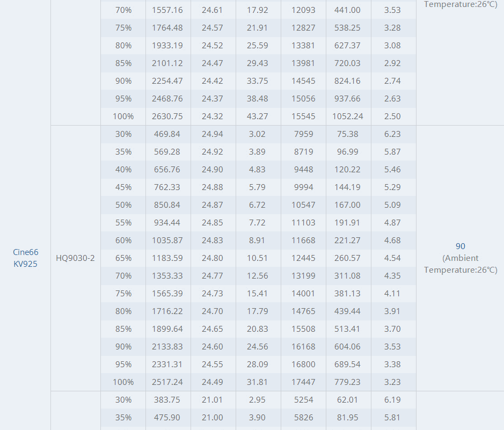504x430 pixels.
Task: Select the 65% throttle cell beside HQ9030-2
Action: coord(123,258)
